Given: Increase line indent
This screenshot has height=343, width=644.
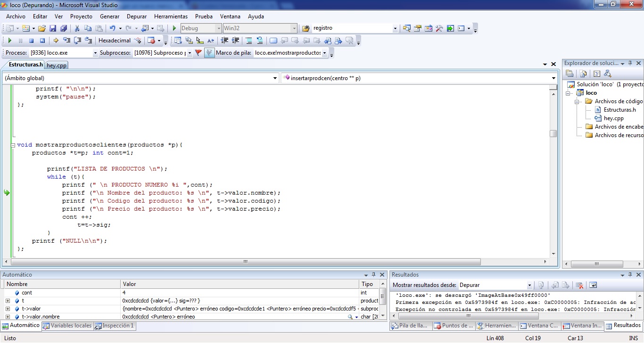Looking at the screenshot, I should [x=235, y=41].
